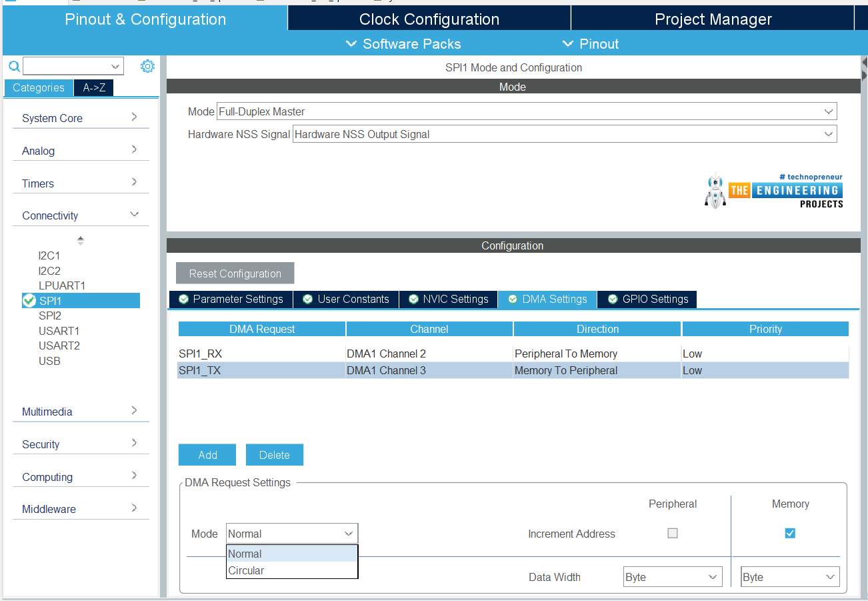Open User Constants tab
Viewport: 868px width, 601px height.
[x=346, y=299]
